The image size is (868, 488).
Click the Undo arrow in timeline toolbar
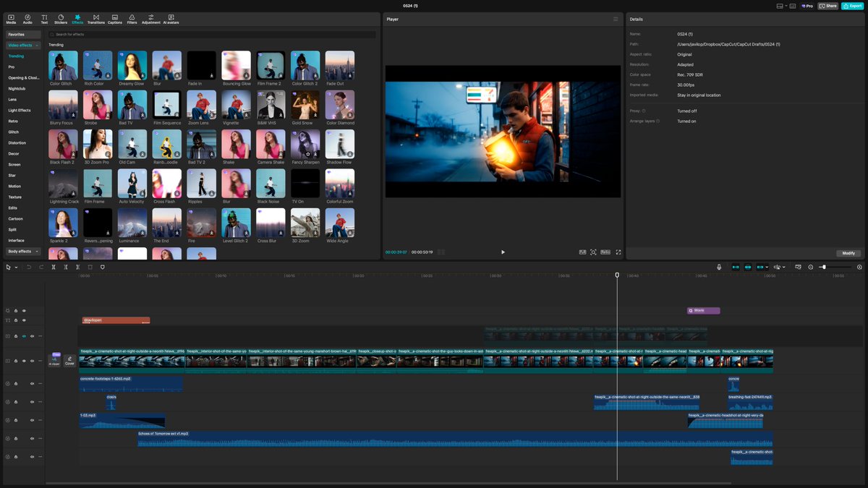[x=29, y=267]
